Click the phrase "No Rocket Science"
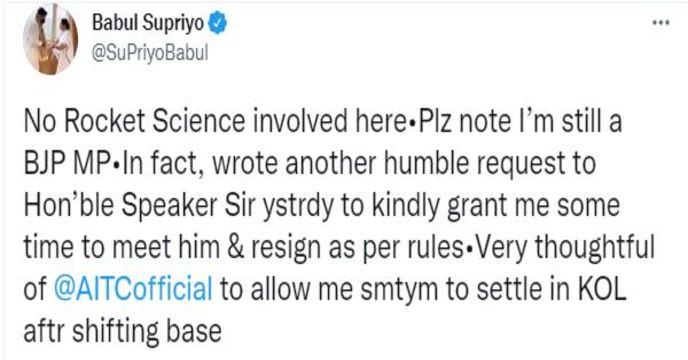Screen dimensions: 688x360 (x=134, y=122)
